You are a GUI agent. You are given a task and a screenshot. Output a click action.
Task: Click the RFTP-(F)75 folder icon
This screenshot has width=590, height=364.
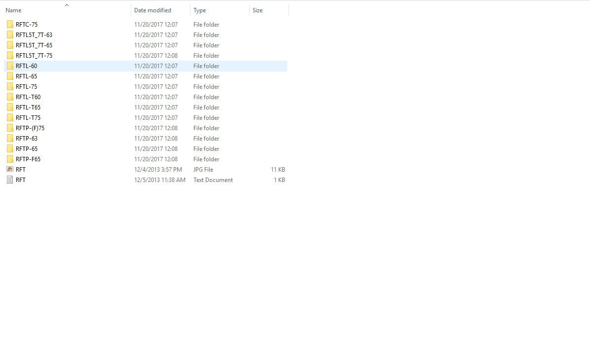[x=10, y=128]
